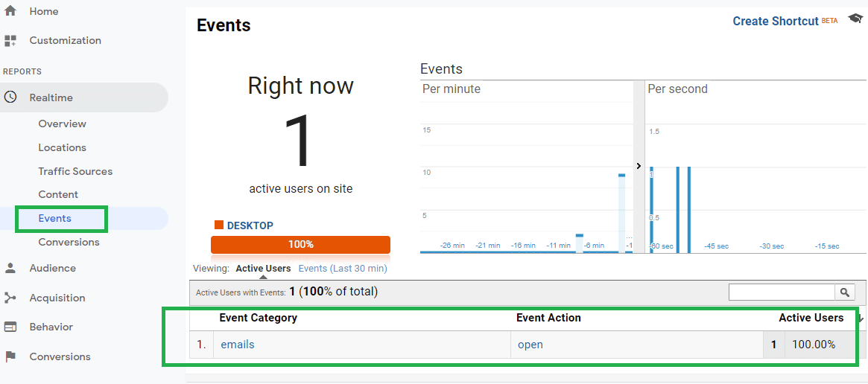
Task: Click the Home house icon
Action: 10,11
